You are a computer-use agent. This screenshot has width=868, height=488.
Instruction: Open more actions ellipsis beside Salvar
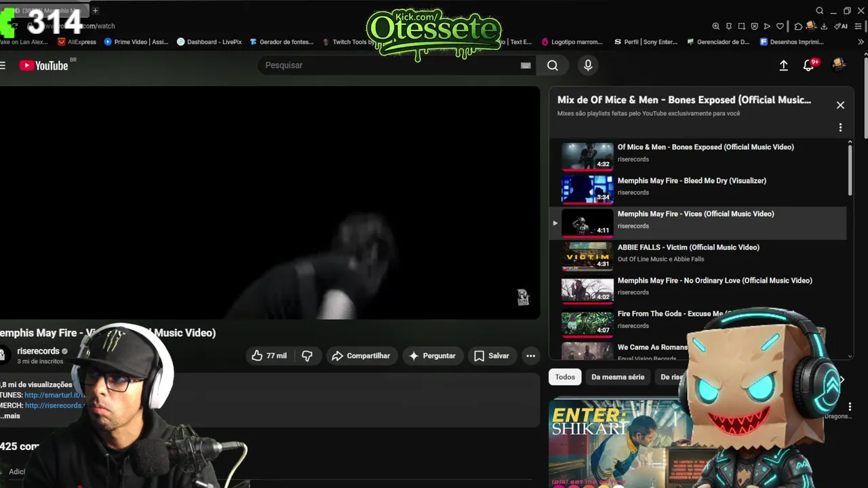click(x=531, y=356)
